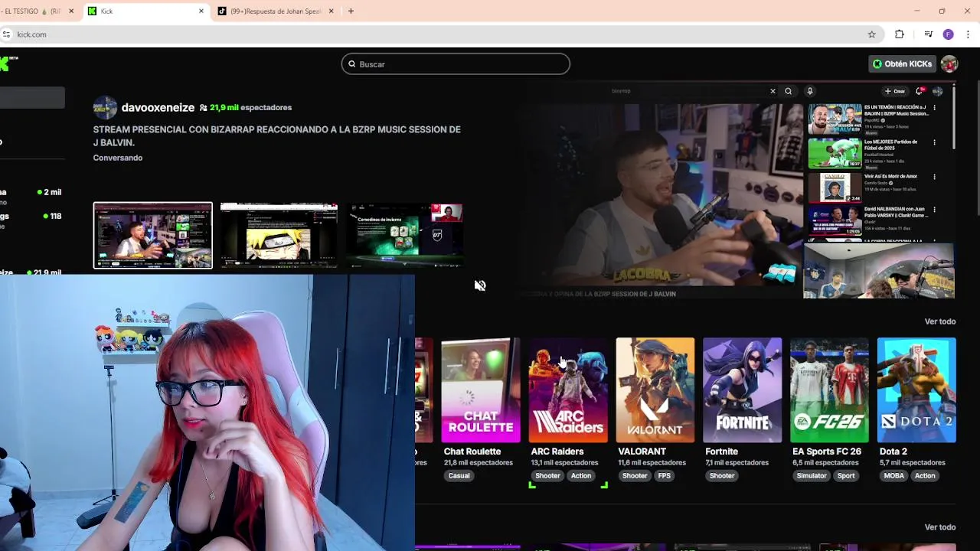Open the davooxeneize channel name link

(x=158, y=108)
